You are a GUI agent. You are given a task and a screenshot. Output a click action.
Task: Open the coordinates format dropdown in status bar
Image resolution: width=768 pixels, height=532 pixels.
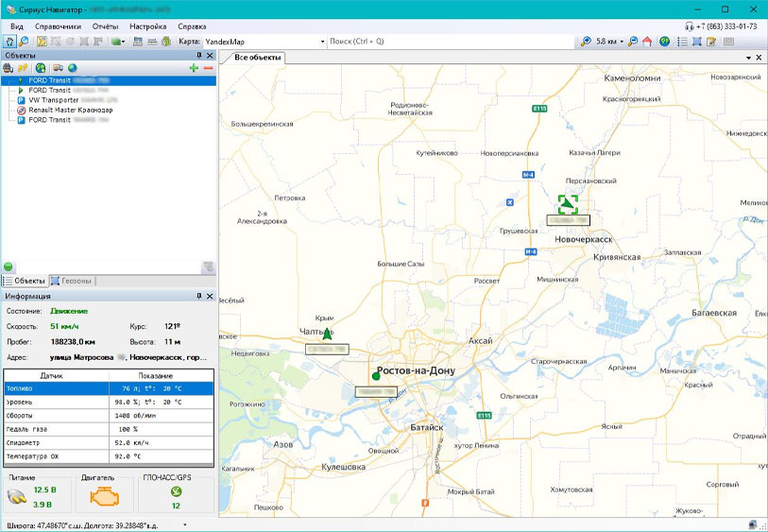(185, 524)
